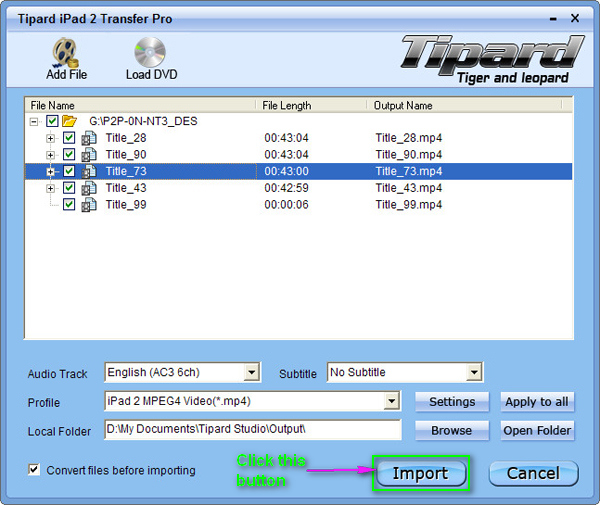Click output name Title_99.mp4
This screenshot has width=600, height=505.
[x=409, y=205]
